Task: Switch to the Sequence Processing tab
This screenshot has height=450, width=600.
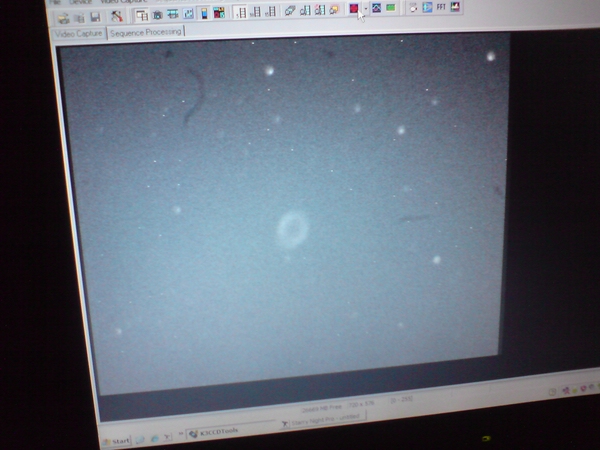Action: pyautogui.click(x=146, y=32)
